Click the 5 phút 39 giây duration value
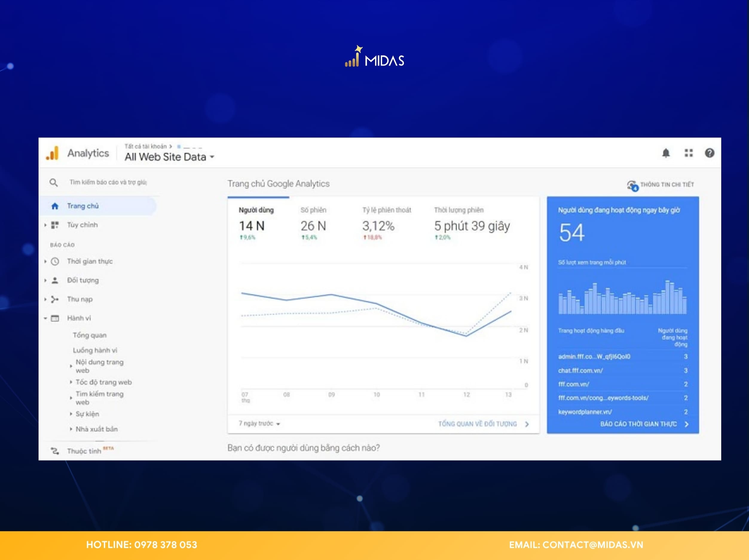The image size is (749, 560). (472, 226)
